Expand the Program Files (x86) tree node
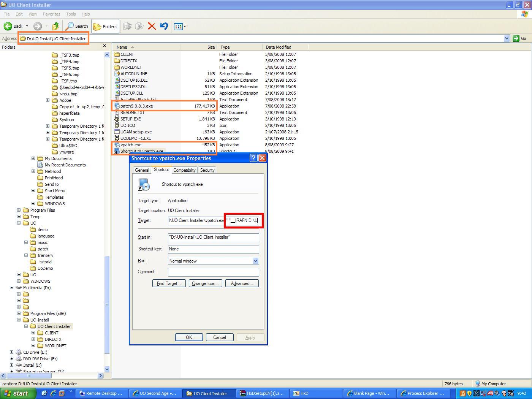 [x=19, y=313]
